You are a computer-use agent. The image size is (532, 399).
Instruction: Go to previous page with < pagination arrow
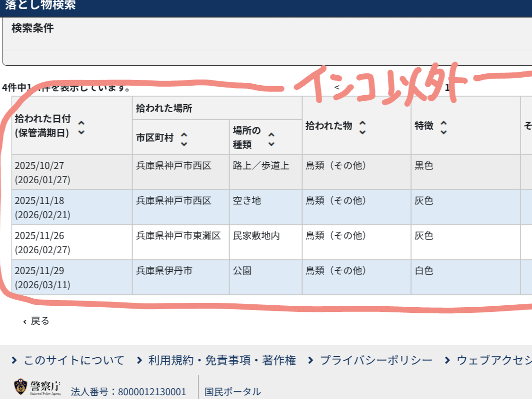(337, 87)
